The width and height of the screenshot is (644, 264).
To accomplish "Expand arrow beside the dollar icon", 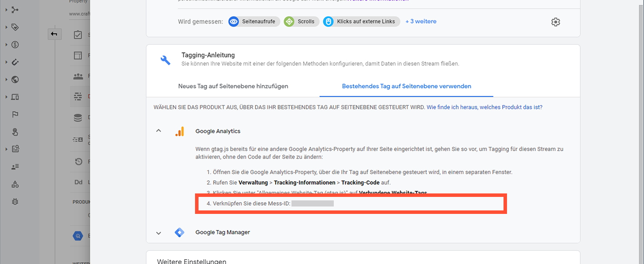I will tap(6, 44).
